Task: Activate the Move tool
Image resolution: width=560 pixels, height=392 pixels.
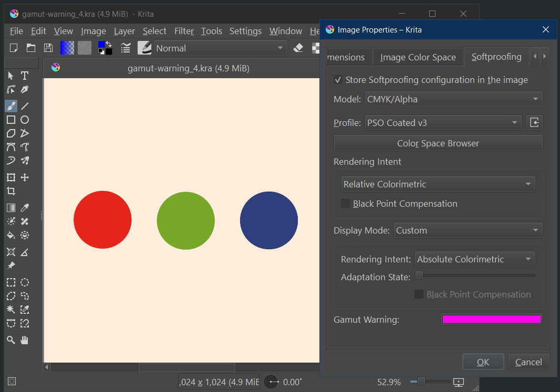Action: pyautogui.click(x=25, y=177)
